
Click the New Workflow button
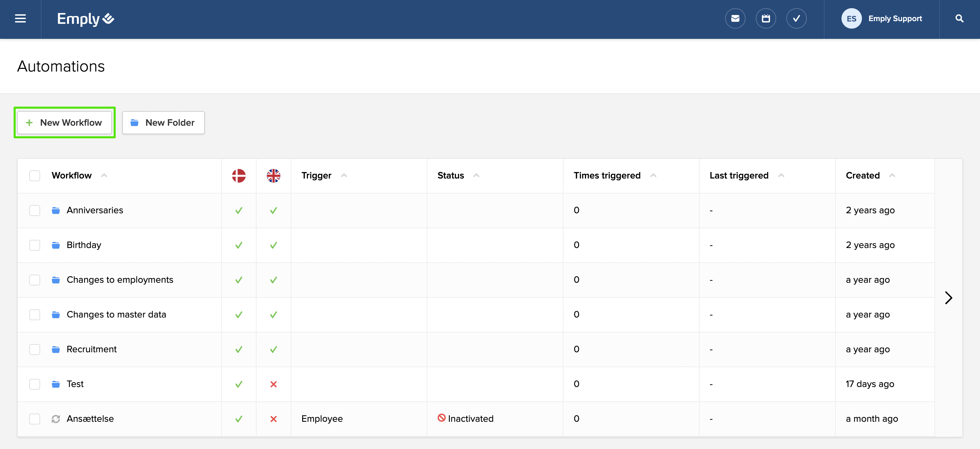[x=64, y=123]
